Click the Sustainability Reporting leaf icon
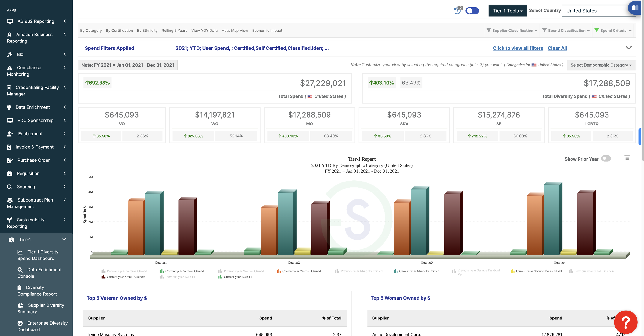The image size is (644, 336). click(x=10, y=220)
